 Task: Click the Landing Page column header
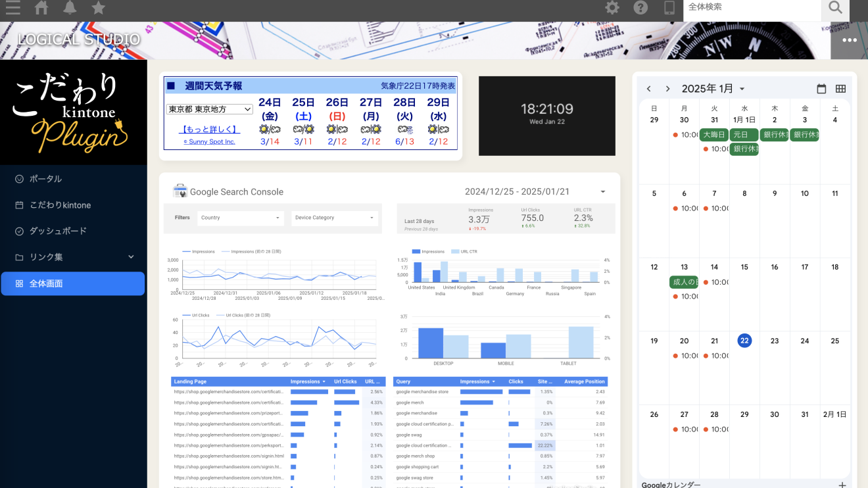pos(190,381)
